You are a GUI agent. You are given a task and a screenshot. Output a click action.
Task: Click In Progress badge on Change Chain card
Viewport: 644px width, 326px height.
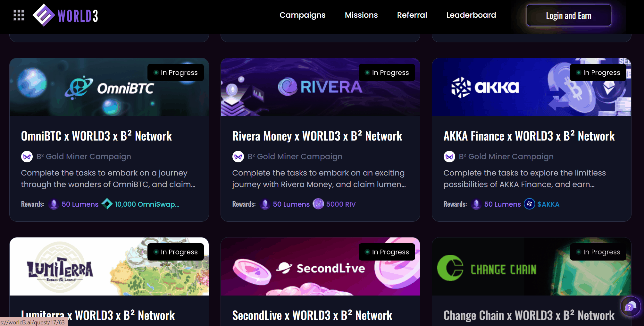pyautogui.click(x=598, y=252)
